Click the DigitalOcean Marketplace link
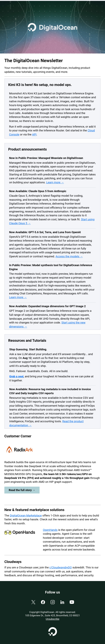This screenshot has height=644, width=105. [x=26, y=515]
